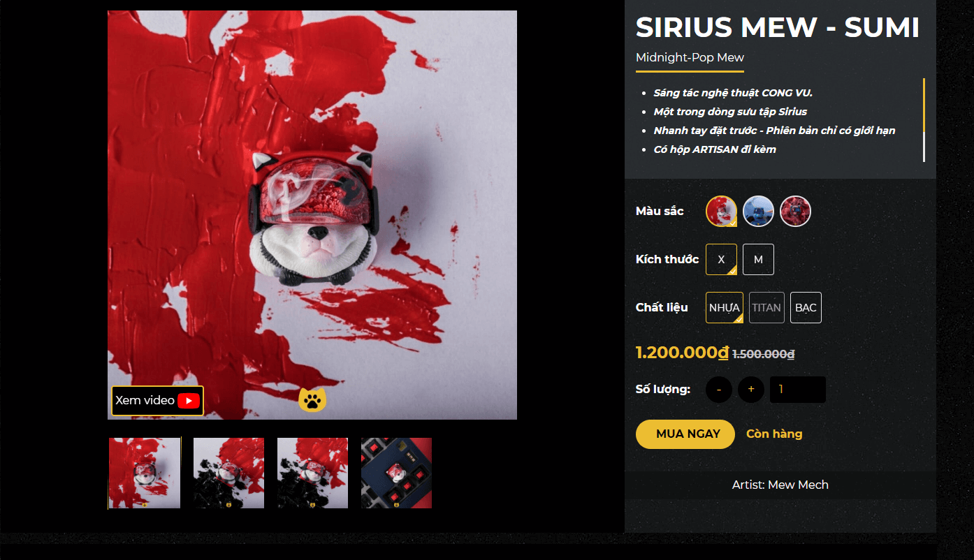
Task: Choose the blue color variant swatch
Action: pyautogui.click(x=759, y=211)
